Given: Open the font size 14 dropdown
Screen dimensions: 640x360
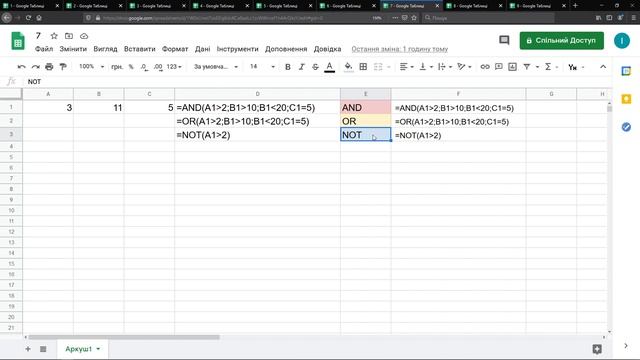Looking at the screenshot, I should pyautogui.click(x=262, y=67).
